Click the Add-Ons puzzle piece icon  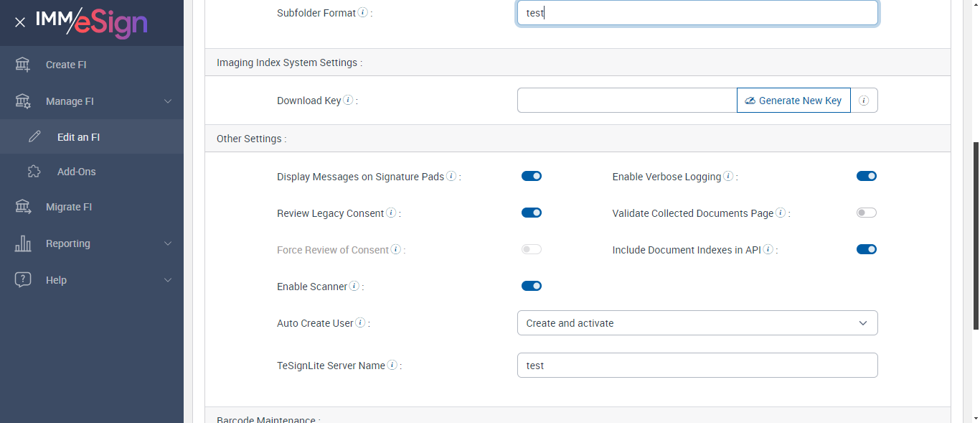(x=34, y=172)
